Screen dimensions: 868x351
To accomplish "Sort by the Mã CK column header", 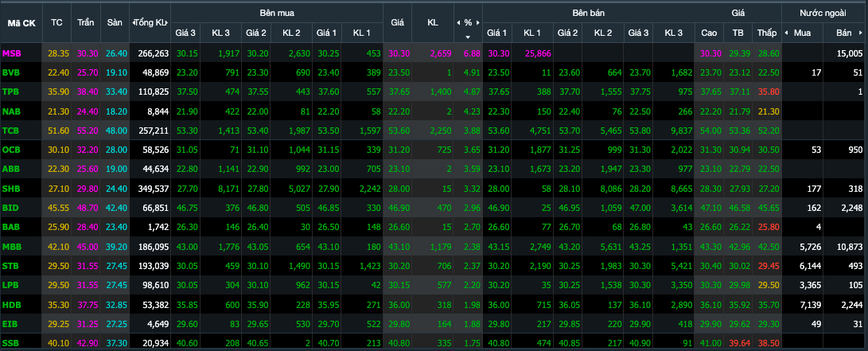I will coord(21,23).
